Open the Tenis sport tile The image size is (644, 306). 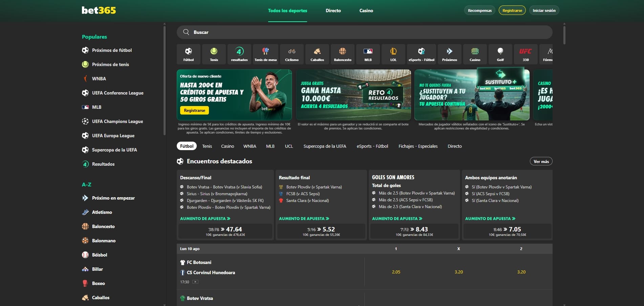(x=214, y=54)
